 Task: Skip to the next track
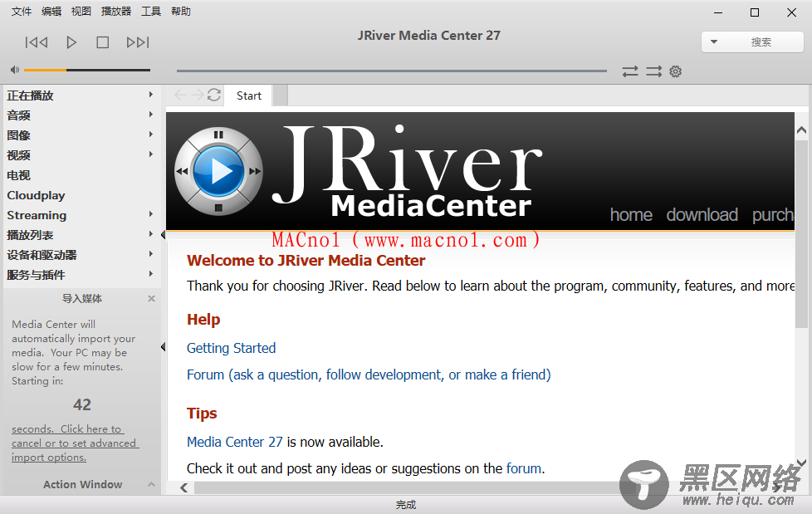pos(138,42)
